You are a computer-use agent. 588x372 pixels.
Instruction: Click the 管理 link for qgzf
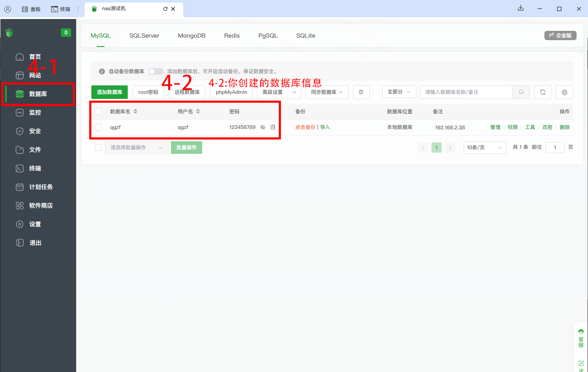495,127
